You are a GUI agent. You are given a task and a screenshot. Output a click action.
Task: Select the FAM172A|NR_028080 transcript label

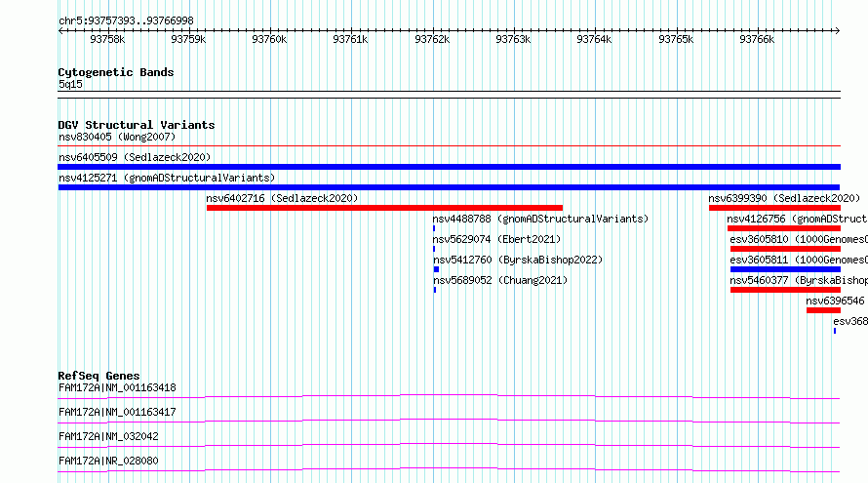pyautogui.click(x=108, y=461)
